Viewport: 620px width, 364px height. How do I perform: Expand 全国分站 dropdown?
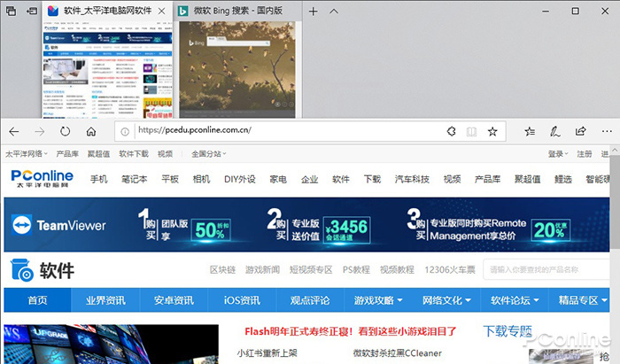point(208,154)
